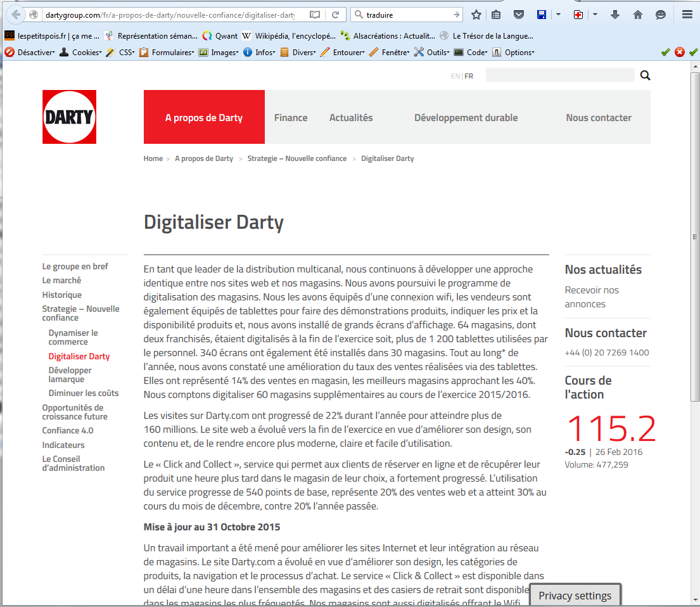Click the site search magnifier icon
This screenshot has width=700, height=607.
(645, 76)
